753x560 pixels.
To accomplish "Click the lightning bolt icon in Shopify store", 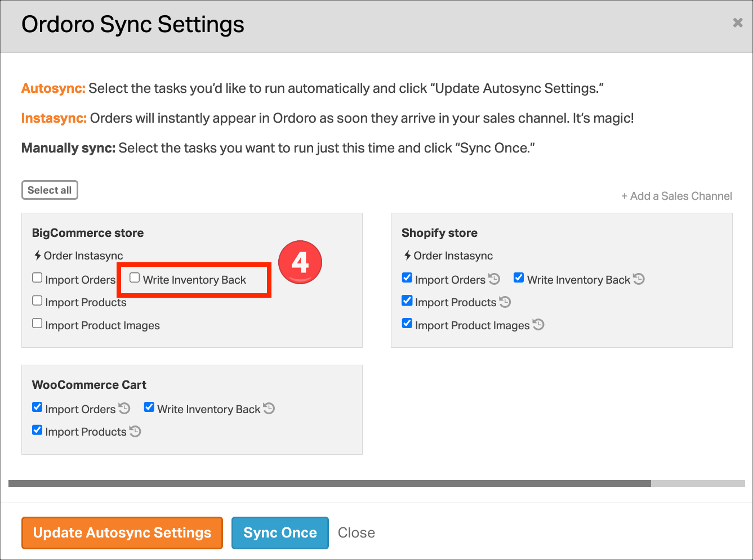I will point(407,256).
